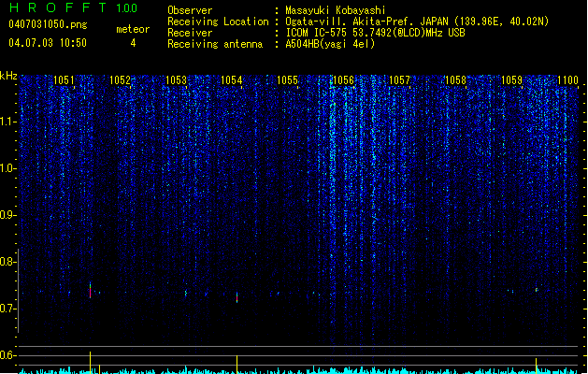588x374 pixels.
Task: Click the 1057 time axis label
Action: tap(399, 80)
